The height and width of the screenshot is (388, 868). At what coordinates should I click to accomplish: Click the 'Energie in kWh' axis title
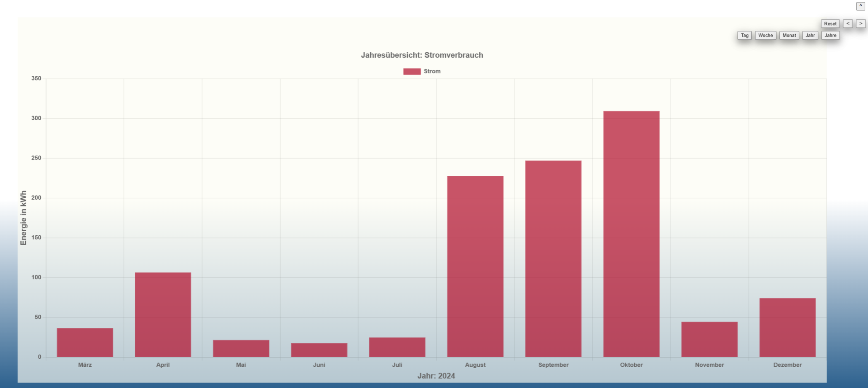[x=24, y=218]
